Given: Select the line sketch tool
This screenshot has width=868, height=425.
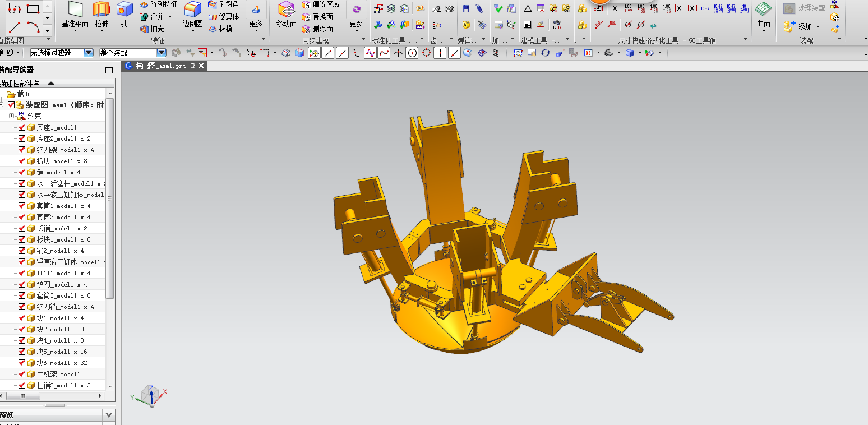Looking at the screenshot, I should tap(15, 26).
